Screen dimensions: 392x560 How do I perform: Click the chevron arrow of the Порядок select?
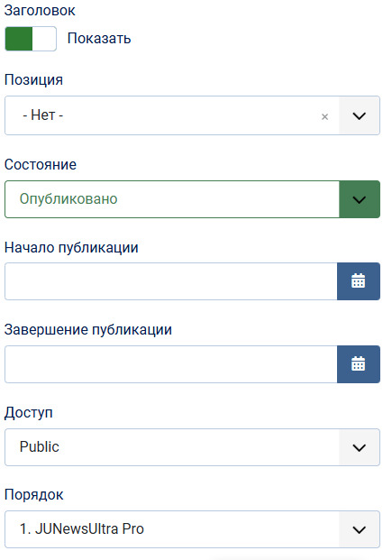360,529
